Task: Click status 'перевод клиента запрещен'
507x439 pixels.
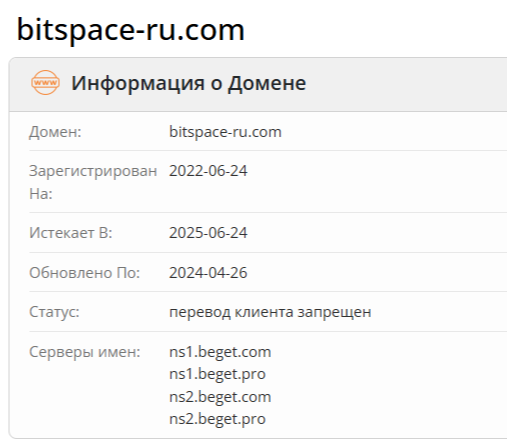Action: [270, 312]
